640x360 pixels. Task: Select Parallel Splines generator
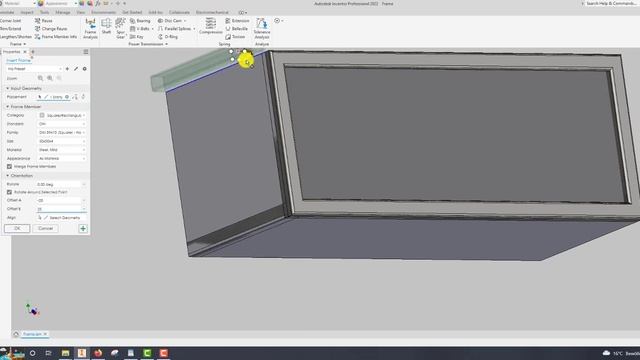click(175, 29)
